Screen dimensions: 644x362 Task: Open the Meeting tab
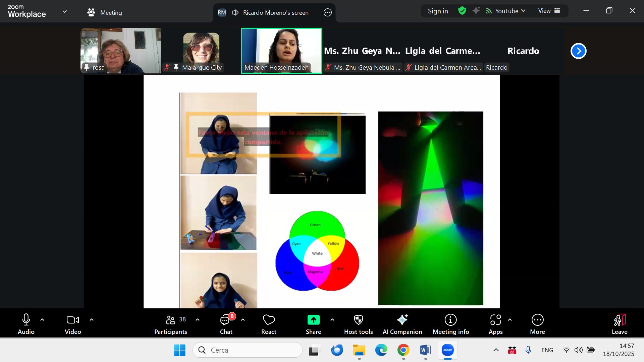105,12
